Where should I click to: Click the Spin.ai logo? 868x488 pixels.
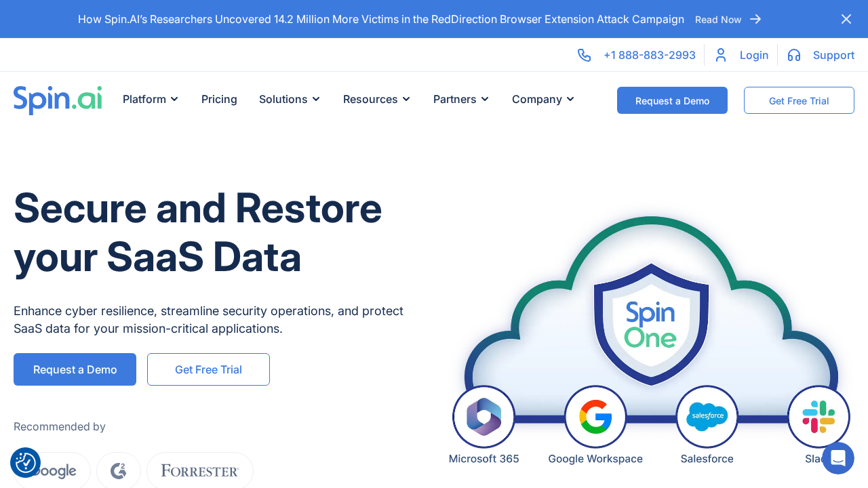coord(58,100)
